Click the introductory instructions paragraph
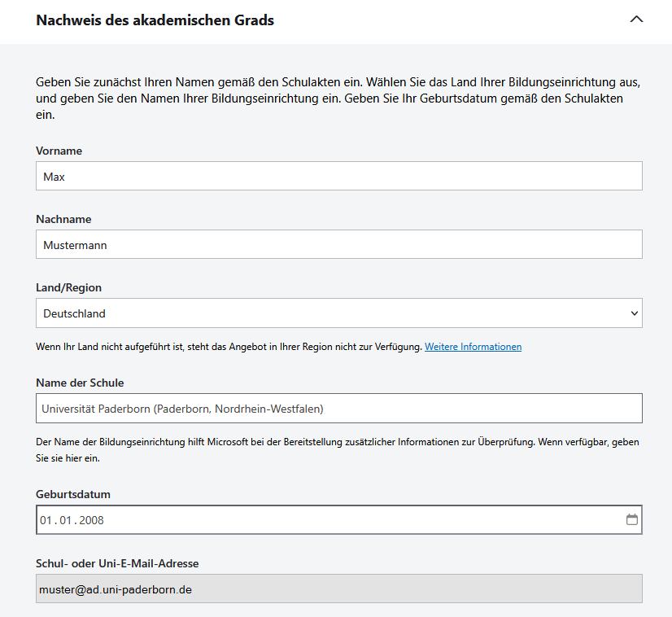This screenshot has height=617, width=672. point(338,98)
